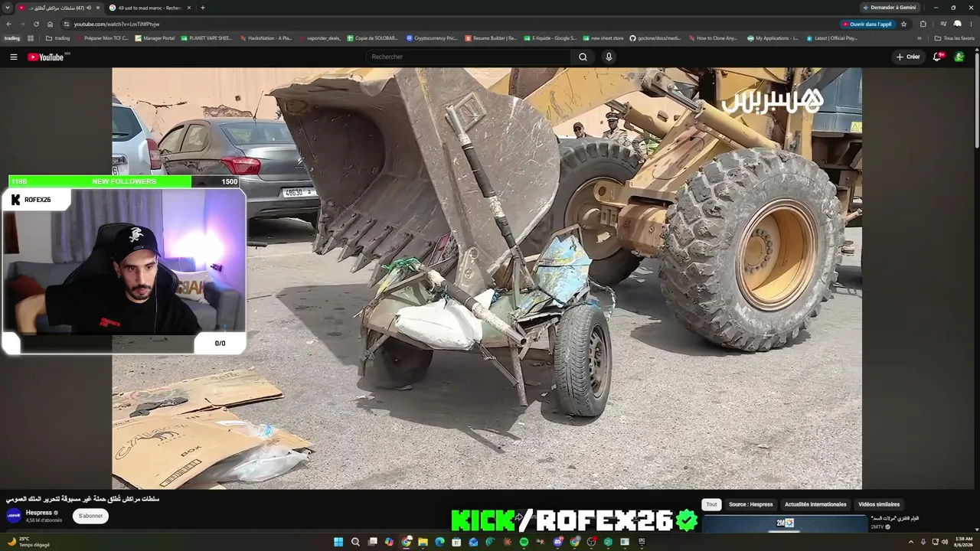Click Demander à Gemini button

point(889,8)
